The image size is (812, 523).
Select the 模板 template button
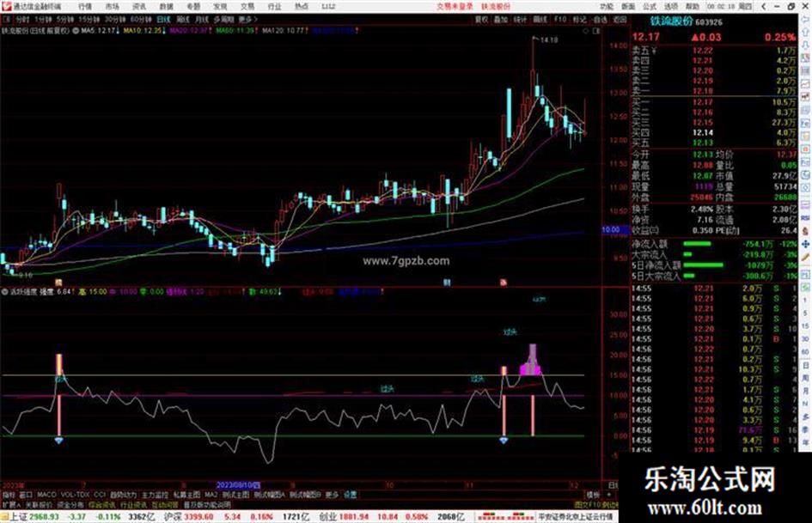[x=593, y=495]
